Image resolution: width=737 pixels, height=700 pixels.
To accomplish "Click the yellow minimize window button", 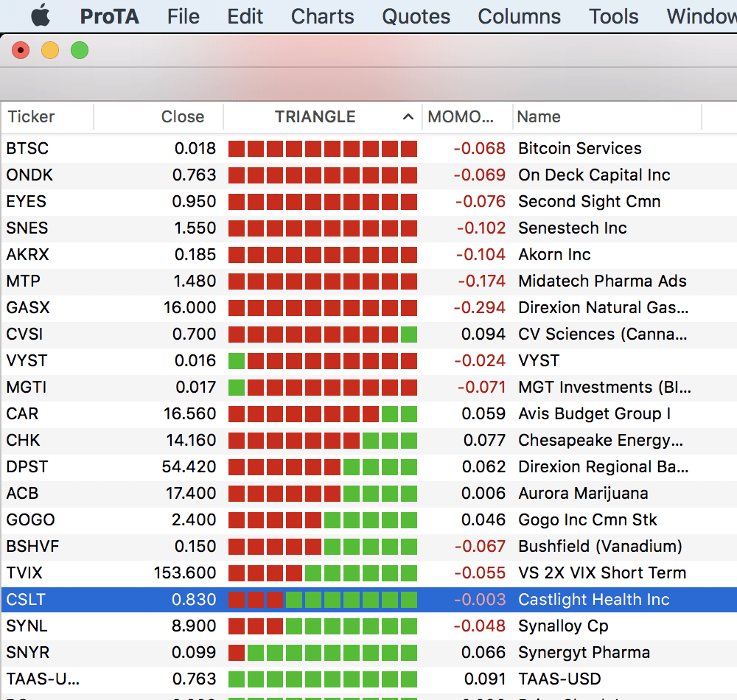I will pyautogui.click(x=50, y=50).
